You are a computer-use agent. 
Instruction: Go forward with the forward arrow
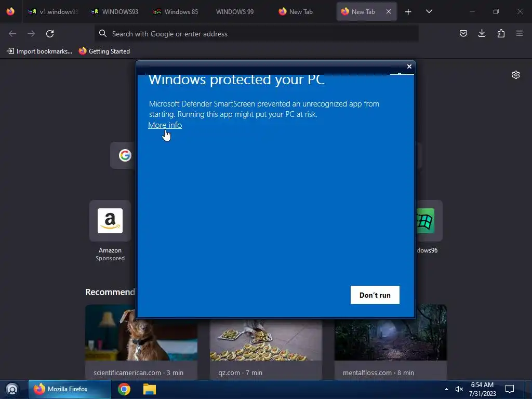point(31,34)
